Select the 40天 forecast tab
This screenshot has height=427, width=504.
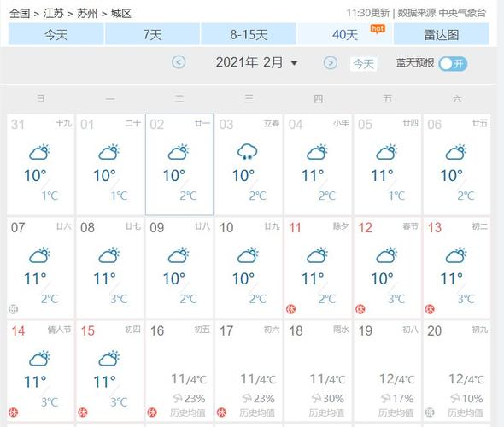click(345, 34)
